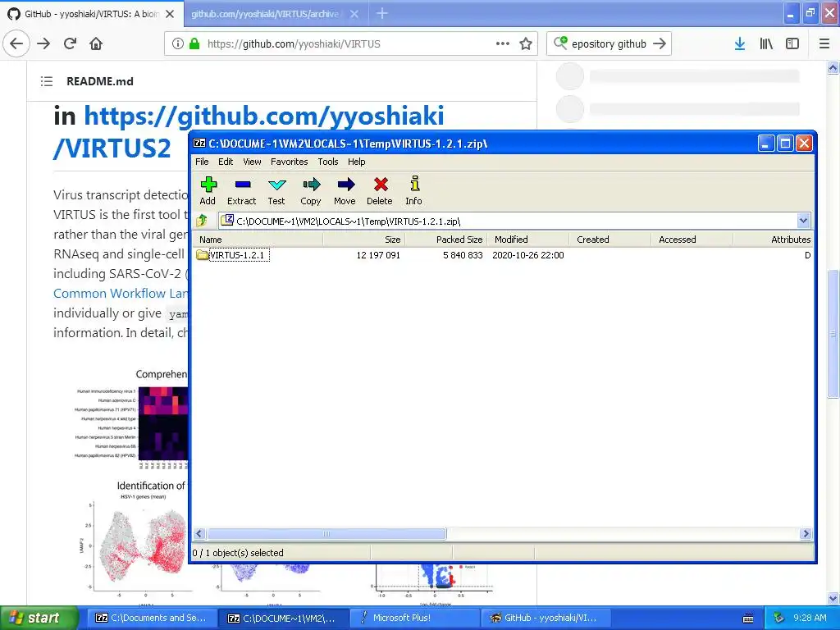This screenshot has width=840, height=630.
Task: Switch to C:\DOCUME~1\VM2 taskbar item
Action: pyautogui.click(x=283, y=618)
